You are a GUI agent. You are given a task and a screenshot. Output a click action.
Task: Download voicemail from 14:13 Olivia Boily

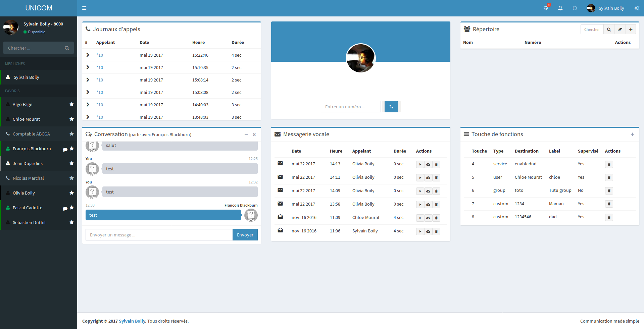428,164
